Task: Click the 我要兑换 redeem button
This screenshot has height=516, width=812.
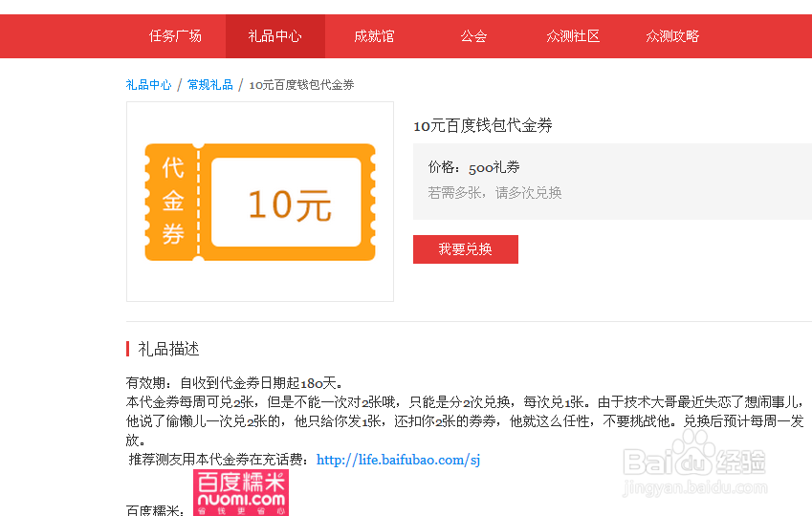Action: tap(466, 249)
